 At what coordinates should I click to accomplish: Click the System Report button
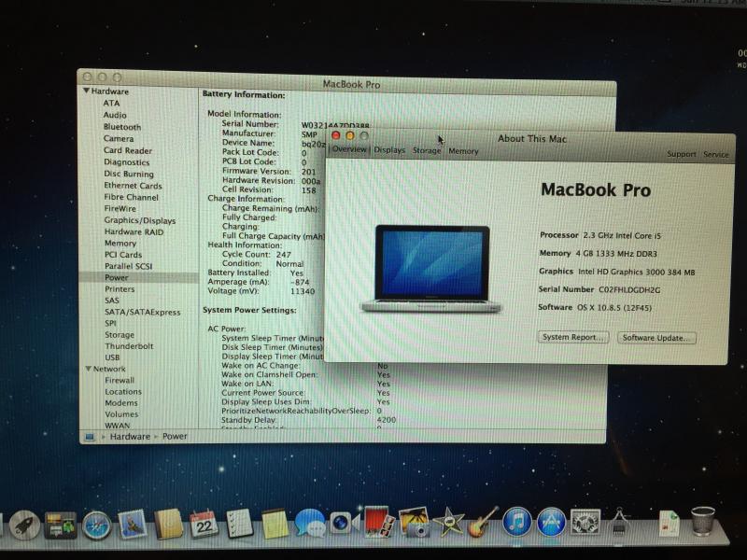(x=573, y=337)
